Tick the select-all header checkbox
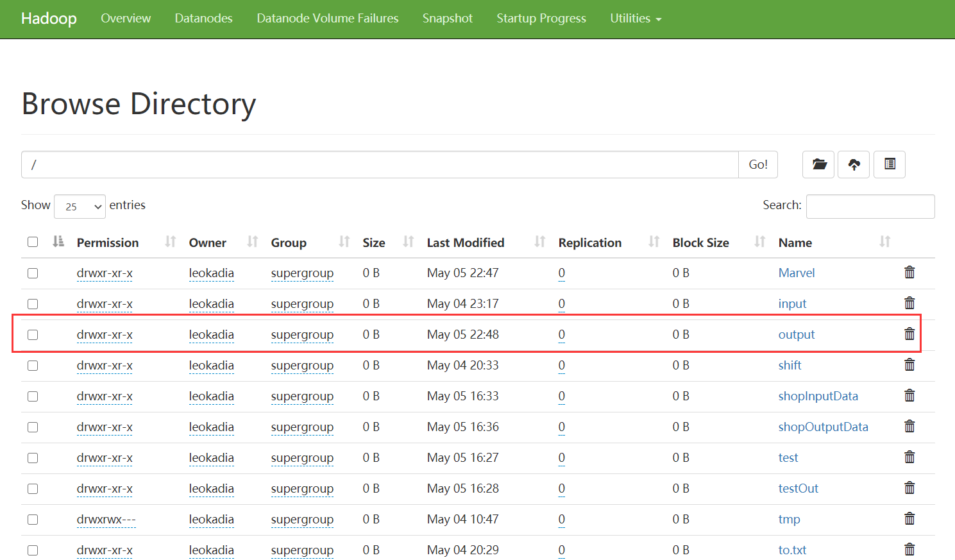Viewport: 955px width, 560px height. coord(33,242)
